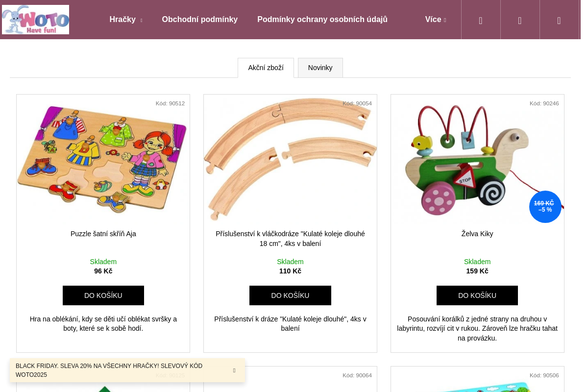This screenshot has width=588, height=392.
Task: Open the Puzzle šatní skříň Aja image
Action: tap(103, 159)
